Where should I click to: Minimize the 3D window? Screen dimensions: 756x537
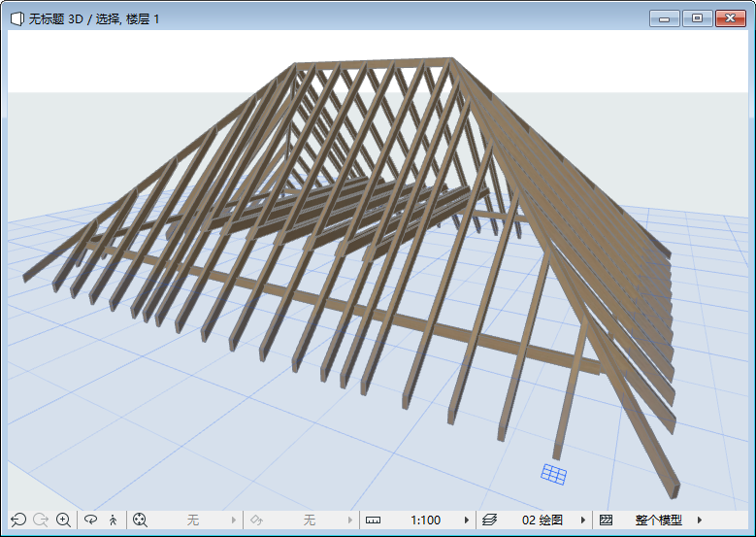pos(665,18)
